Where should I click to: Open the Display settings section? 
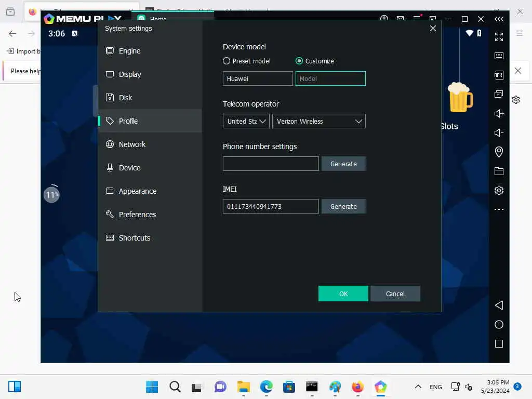click(x=150, y=74)
